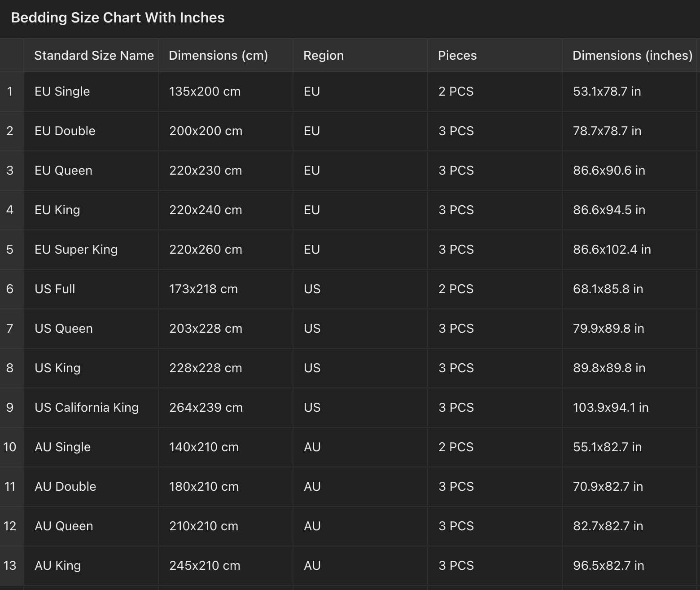Click the 86.6x102.4 in cell

pos(612,250)
